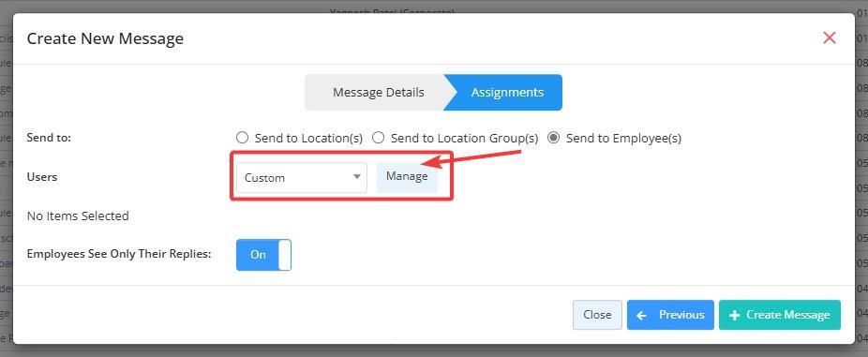Go to the Message Details step

coord(378,93)
